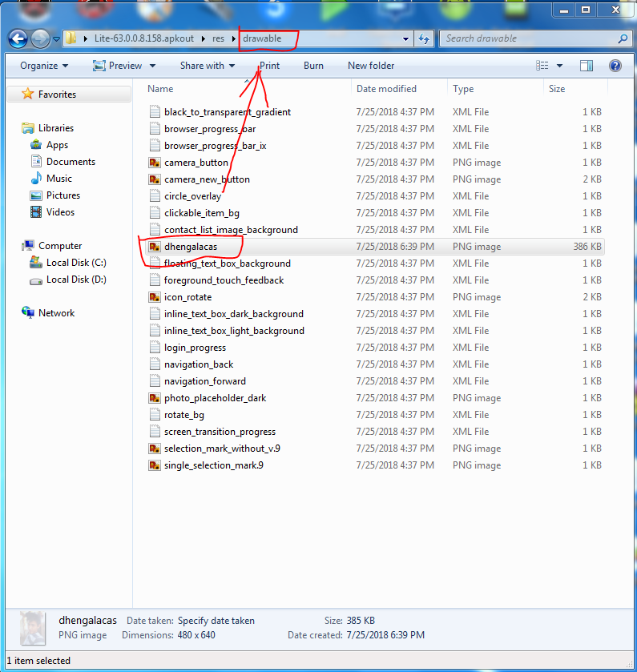Image resolution: width=637 pixels, height=672 pixels.
Task: Open Help with question mark icon
Action: [x=615, y=66]
